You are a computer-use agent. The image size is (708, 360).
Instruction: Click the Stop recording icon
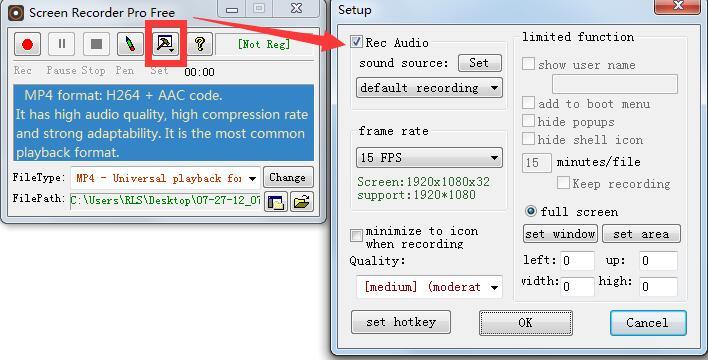[96, 44]
